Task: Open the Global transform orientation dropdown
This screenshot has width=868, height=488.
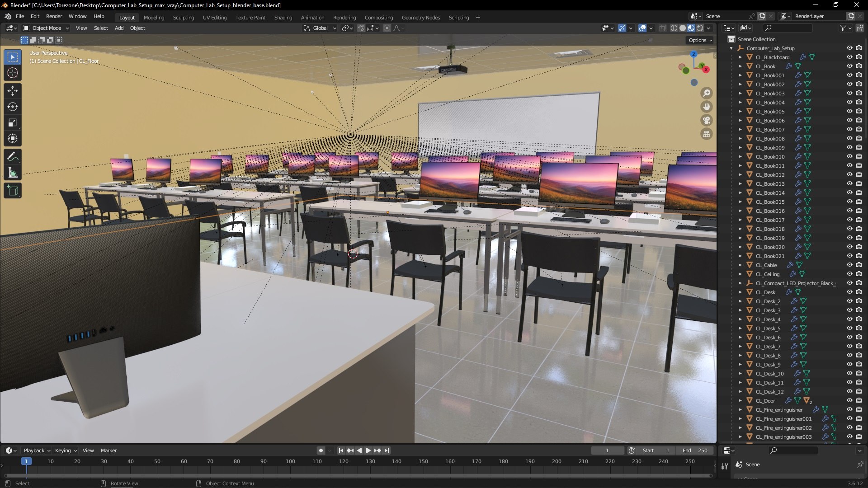Action: pos(320,28)
